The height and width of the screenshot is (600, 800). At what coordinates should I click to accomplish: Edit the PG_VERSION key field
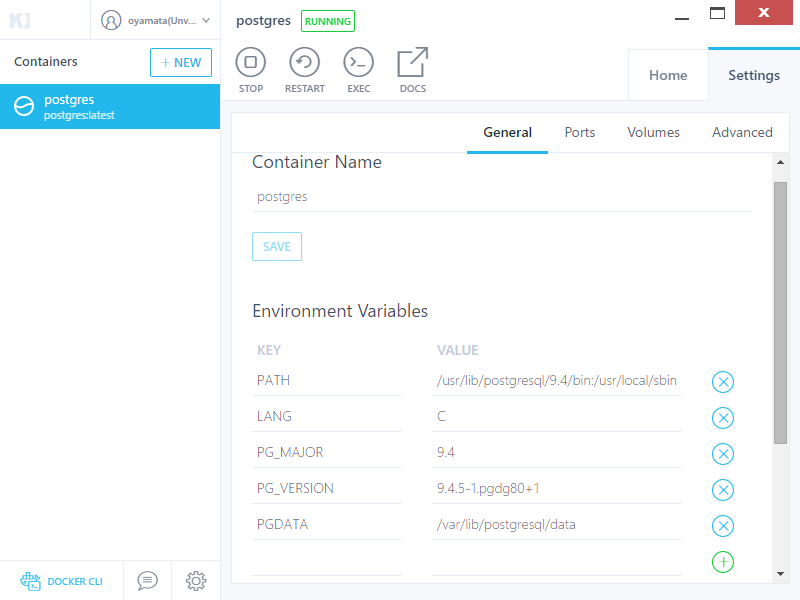pos(327,489)
